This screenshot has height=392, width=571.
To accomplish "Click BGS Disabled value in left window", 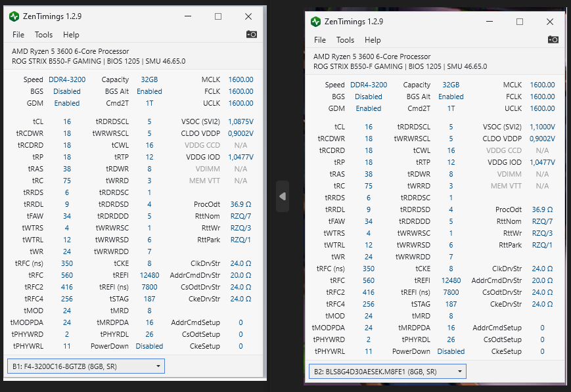I will click(67, 91).
